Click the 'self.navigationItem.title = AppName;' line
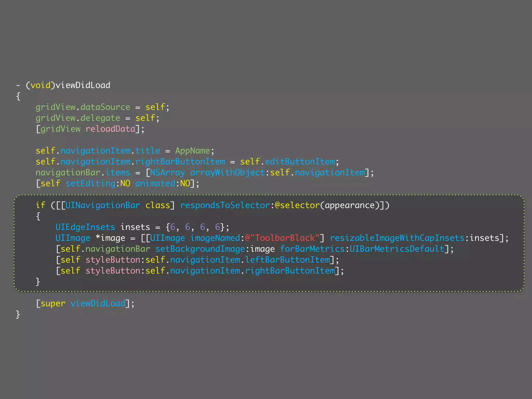Image resolution: width=532 pixels, height=399 pixels. click(x=125, y=151)
